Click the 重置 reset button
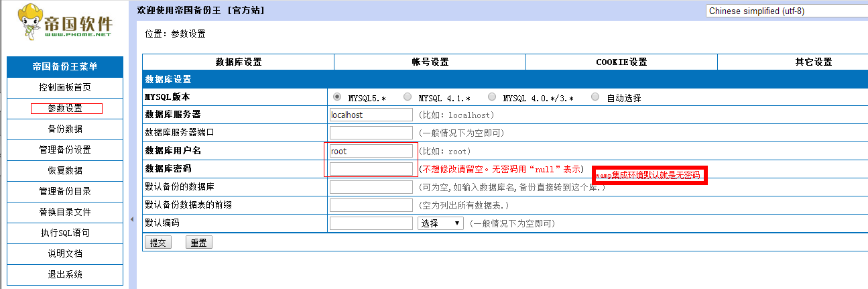This screenshot has width=868, height=289. 199,242
